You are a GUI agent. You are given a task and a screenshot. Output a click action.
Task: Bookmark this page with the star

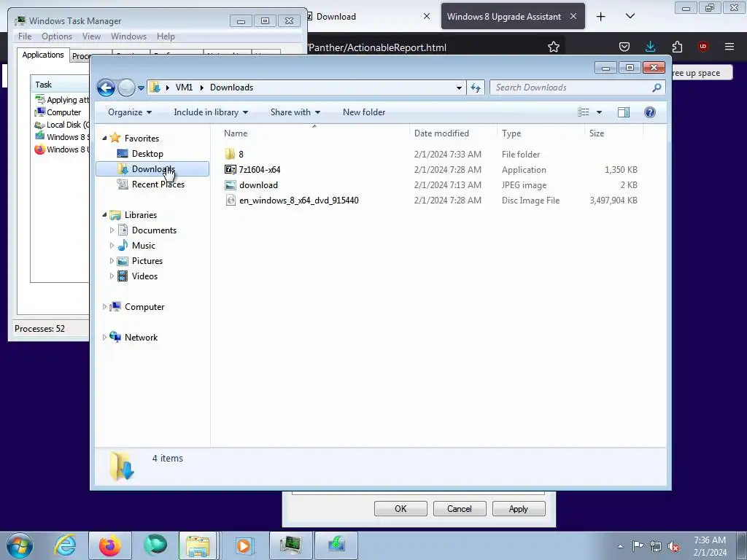pyautogui.click(x=553, y=47)
